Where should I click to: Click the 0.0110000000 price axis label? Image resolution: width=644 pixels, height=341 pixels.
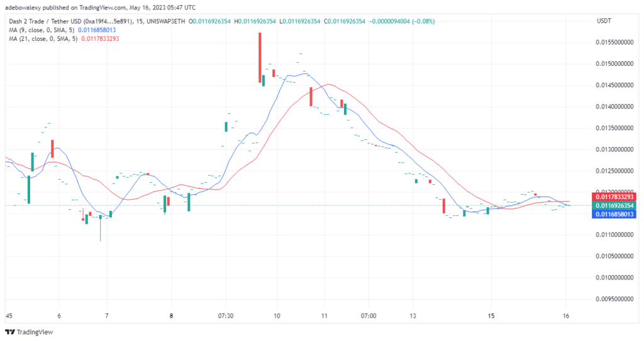[614, 235]
